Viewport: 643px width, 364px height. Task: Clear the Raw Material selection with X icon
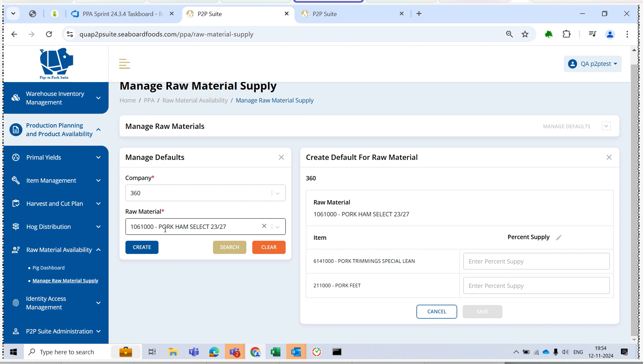pos(264,226)
